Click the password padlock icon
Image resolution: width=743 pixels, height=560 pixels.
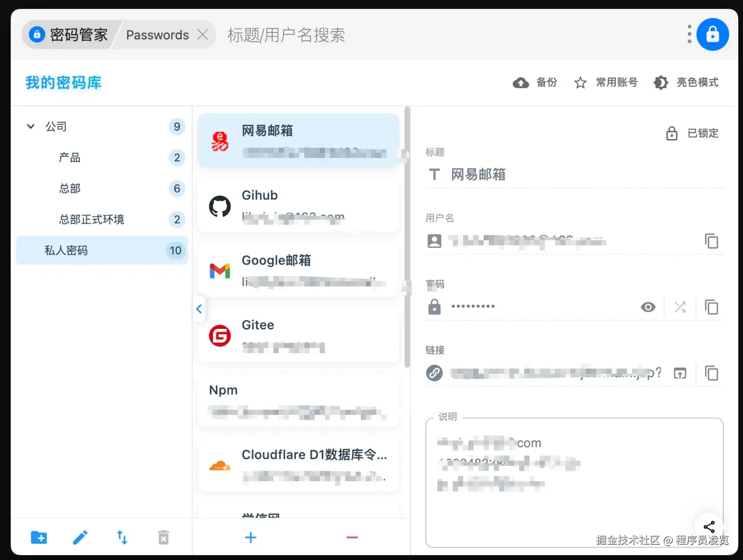(434, 307)
